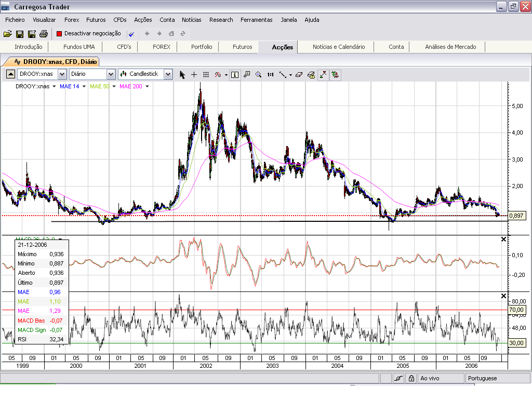Select the arrow pointer tool
The width and height of the screenshot is (532, 399).
point(182,74)
